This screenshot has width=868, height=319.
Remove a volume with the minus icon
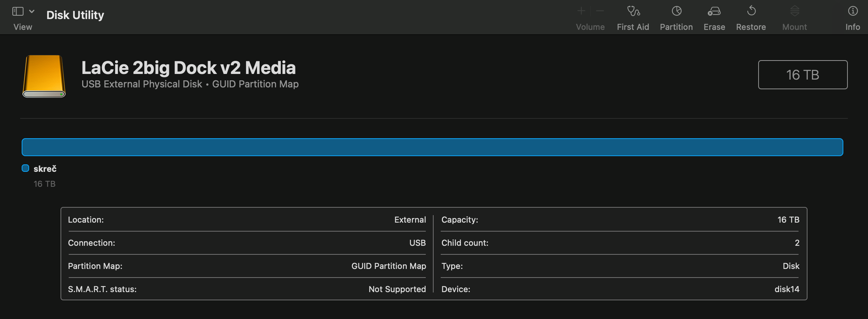click(600, 11)
